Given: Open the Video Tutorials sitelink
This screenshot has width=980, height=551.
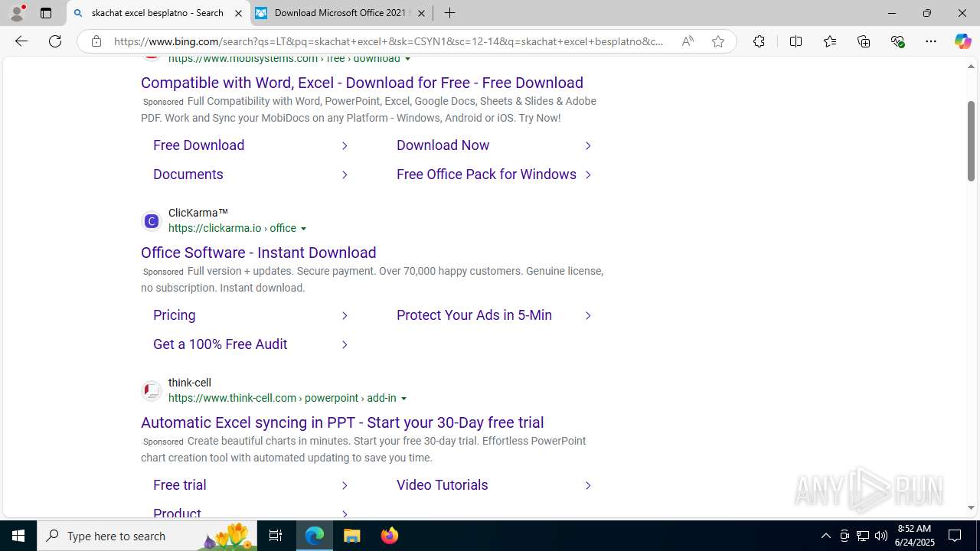Looking at the screenshot, I should click(x=443, y=485).
